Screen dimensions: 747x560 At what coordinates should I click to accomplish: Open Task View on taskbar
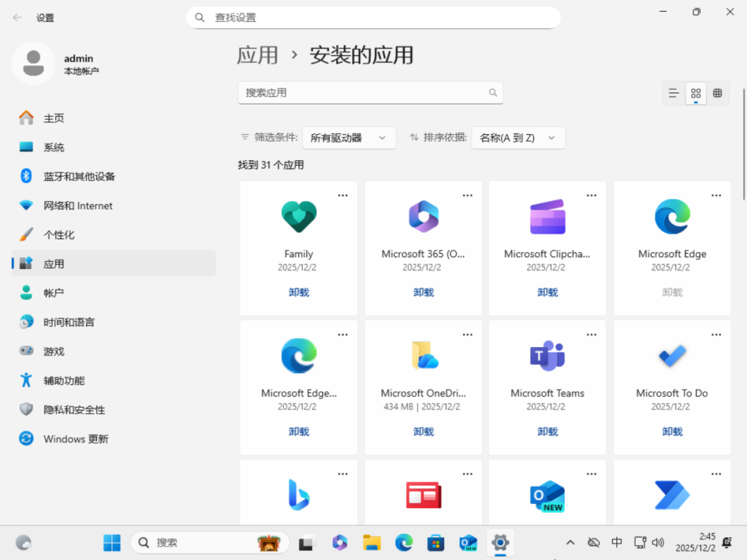[306, 543]
